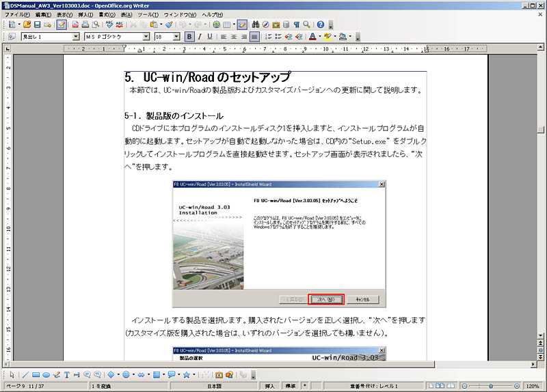
Task: Insert Hyperlink globe icon
Action: click(x=216, y=25)
